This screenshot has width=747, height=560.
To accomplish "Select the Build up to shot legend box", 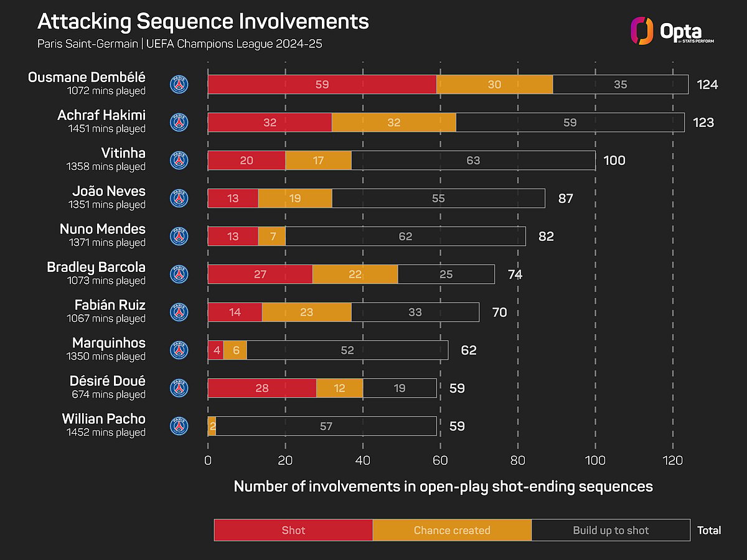I will [x=611, y=530].
